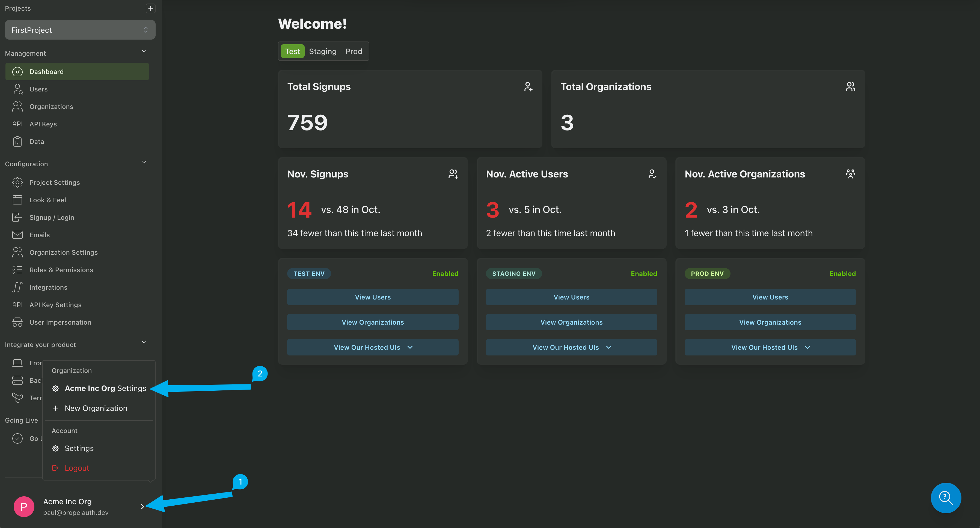Click the Signup / Login icon
The width and height of the screenshot is (980, 528).
point(17,217)
